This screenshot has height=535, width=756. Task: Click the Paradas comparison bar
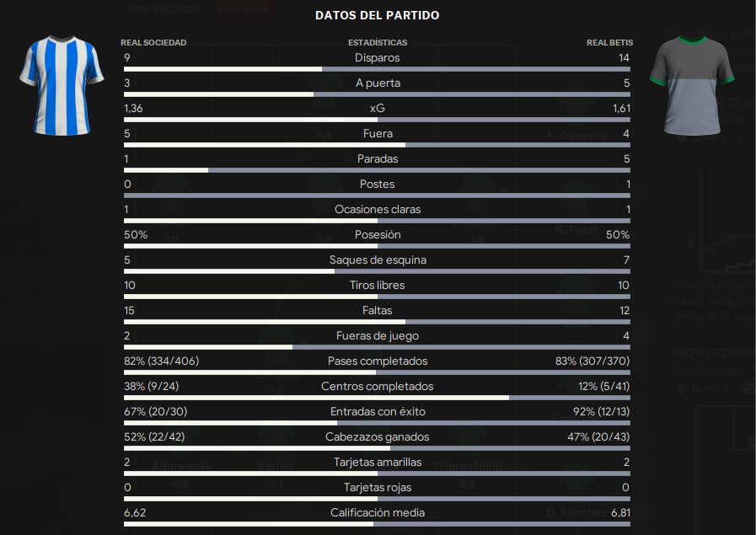(x=377, y=170)
